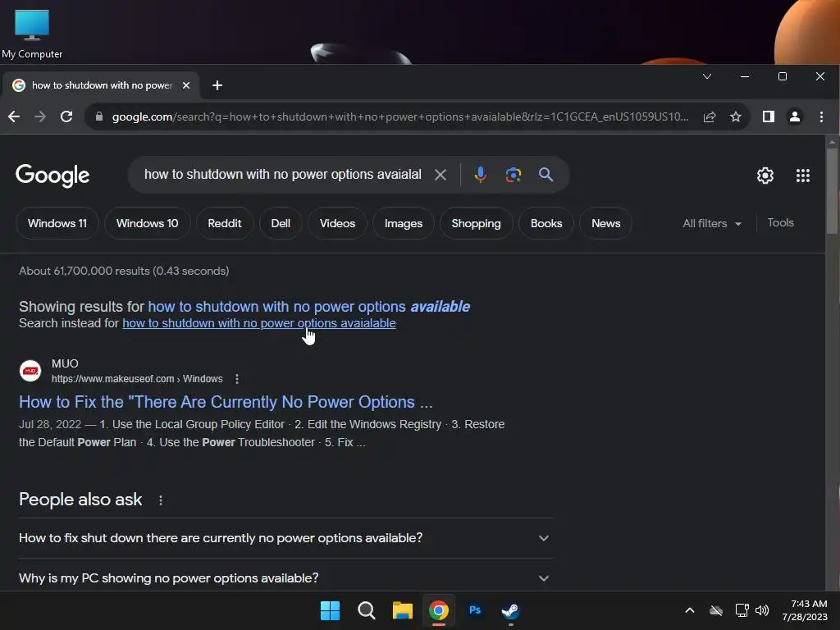The height and width of the screenshot is (630, 840).
Task: Open the Windows Start menu
Action: tap(330, 610)
